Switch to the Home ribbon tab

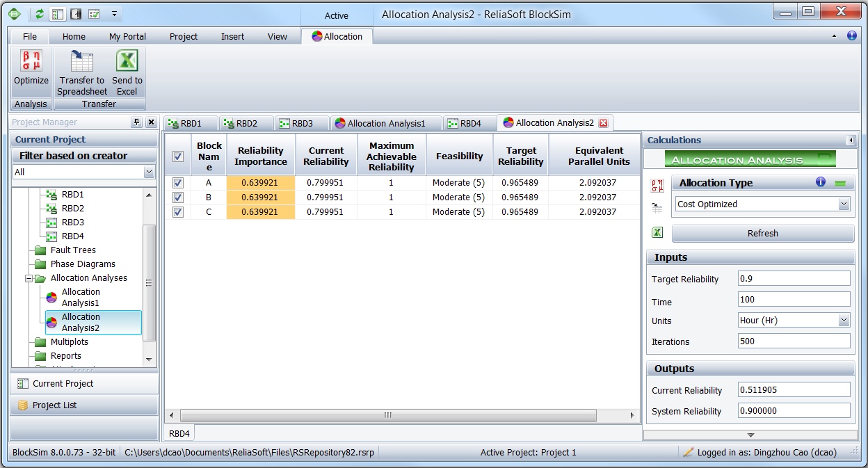pyautogui.click(x=74, y=37)
